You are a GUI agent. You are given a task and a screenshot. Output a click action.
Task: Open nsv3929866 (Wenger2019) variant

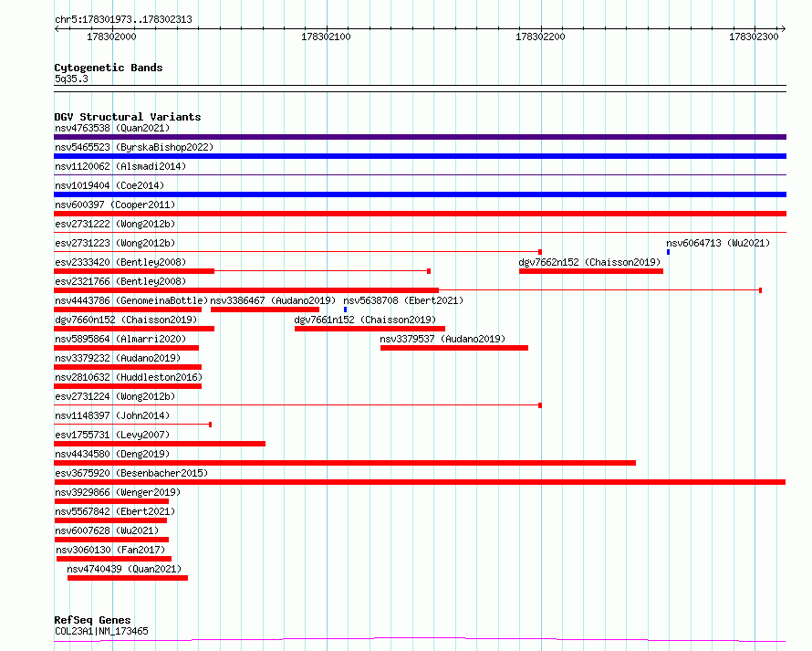118,492
